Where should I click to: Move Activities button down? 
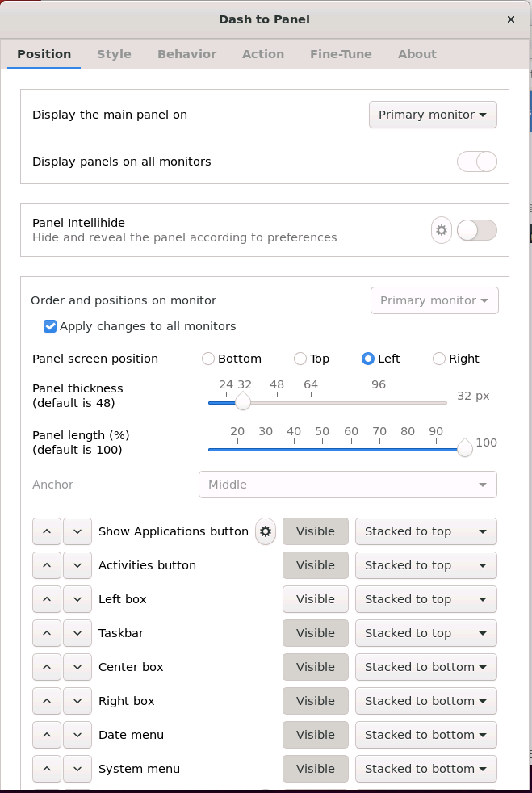point(77,565)
